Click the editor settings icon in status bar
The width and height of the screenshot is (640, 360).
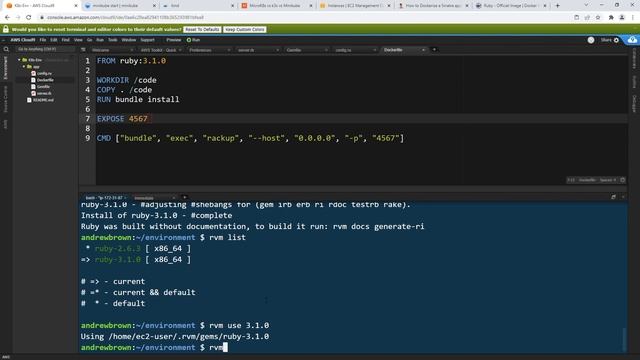click(x=622, y=180)
